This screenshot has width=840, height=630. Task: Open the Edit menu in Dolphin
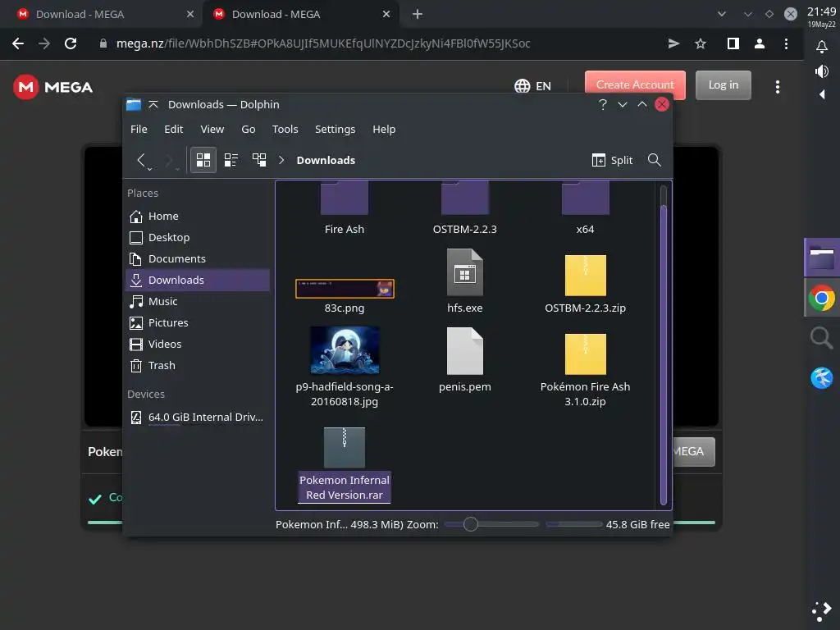pyautogui.click(x=174, y=129)
